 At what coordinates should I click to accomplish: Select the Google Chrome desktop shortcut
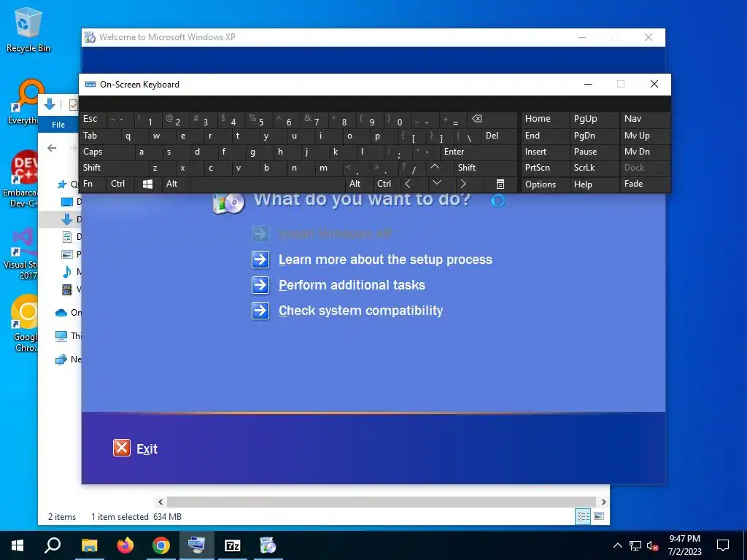coord(25,324)
